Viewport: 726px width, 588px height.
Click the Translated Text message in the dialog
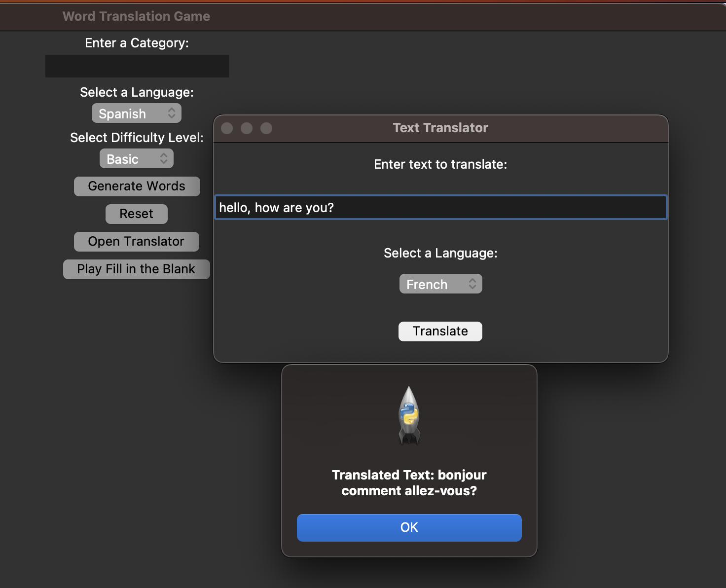point(409,482)
